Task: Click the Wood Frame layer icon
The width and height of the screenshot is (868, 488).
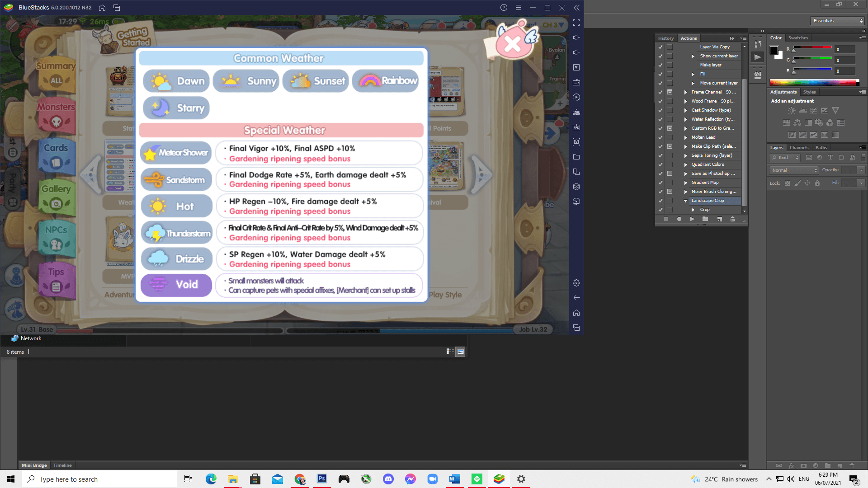Action: point(671,101)
